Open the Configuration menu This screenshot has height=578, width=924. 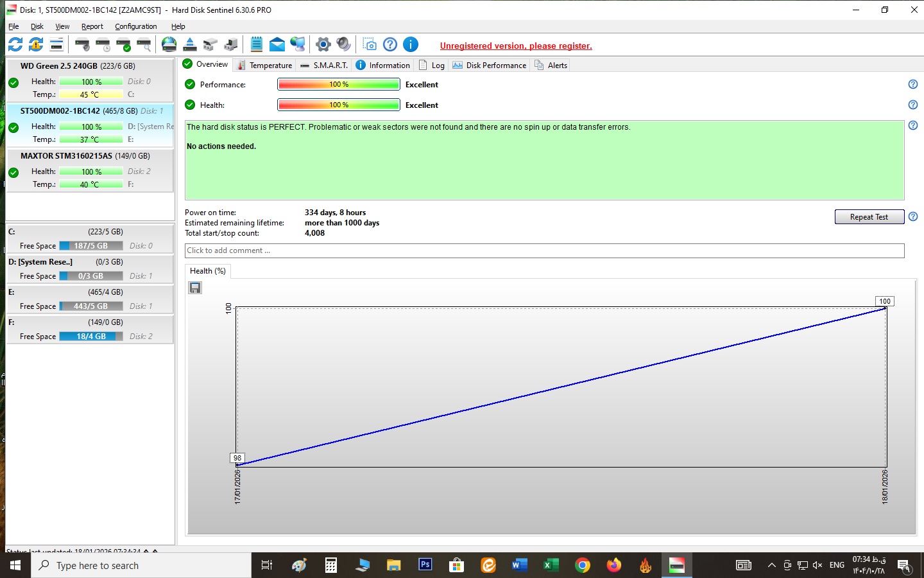[x=135, y=26]
